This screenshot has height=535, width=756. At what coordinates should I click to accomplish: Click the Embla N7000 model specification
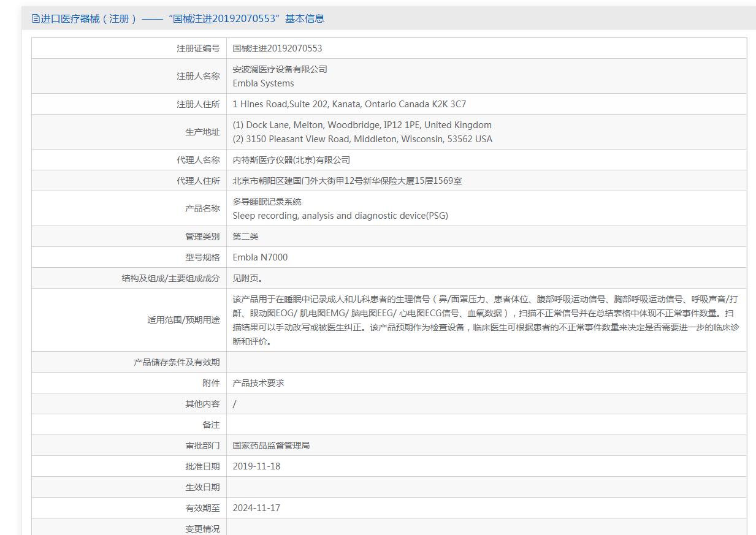pyautogui.click(x=260, y=257)
